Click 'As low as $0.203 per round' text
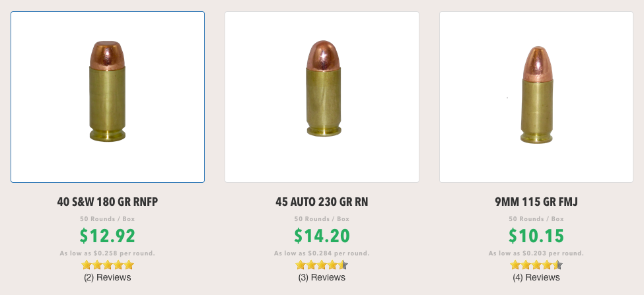This screenshot has width=644, height=295. (536, 253)
